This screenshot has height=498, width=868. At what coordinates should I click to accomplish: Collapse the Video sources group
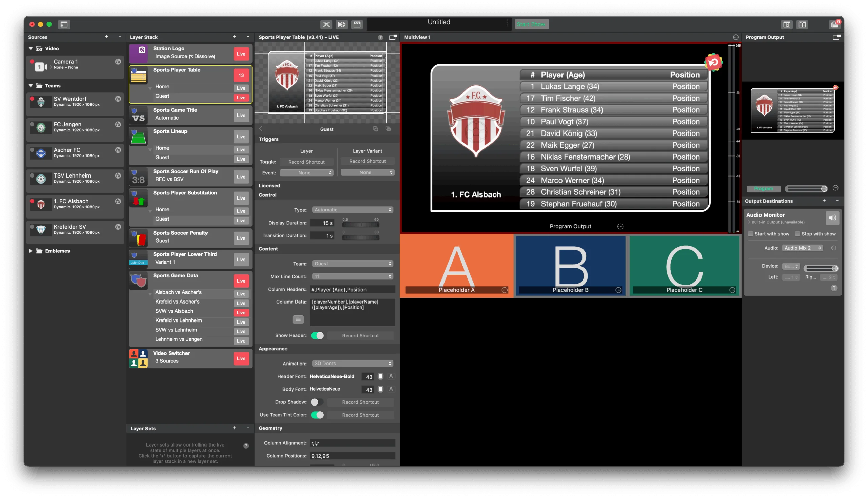(31, 48)
